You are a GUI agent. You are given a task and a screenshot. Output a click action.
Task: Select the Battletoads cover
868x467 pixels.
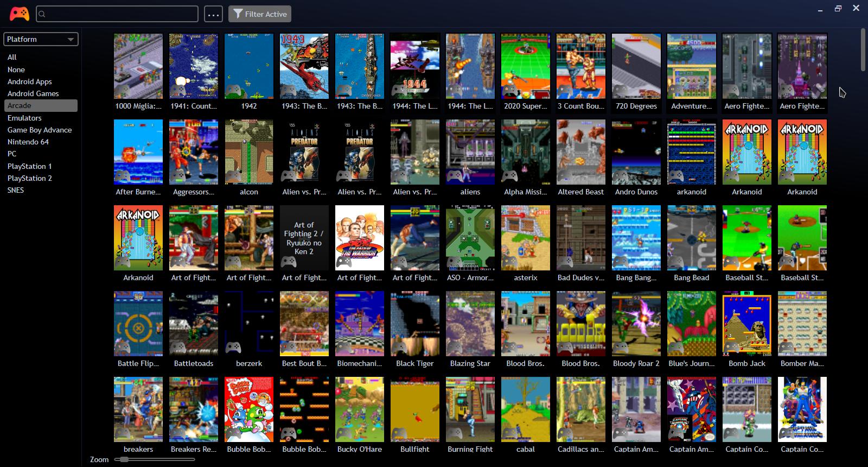pos(194,324)
